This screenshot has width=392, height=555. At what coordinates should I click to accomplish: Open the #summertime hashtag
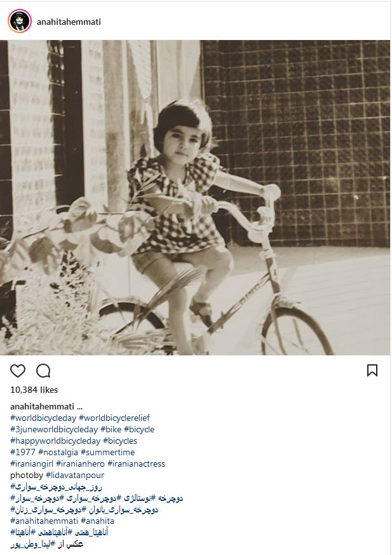pos(107,453)
